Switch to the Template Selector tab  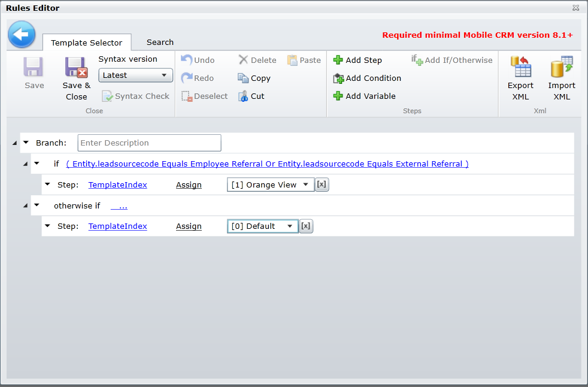(x=87, y=43)
